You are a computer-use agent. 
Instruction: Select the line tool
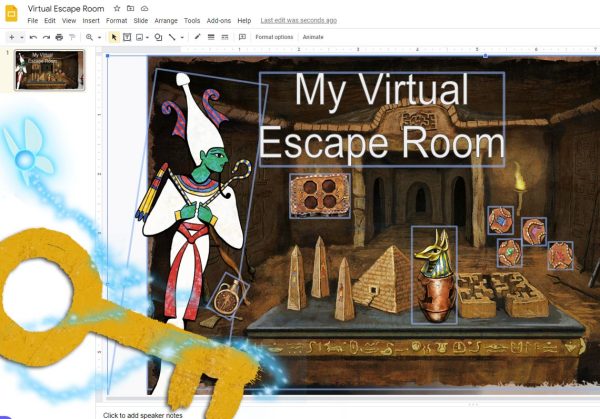[x=172, y=37]
